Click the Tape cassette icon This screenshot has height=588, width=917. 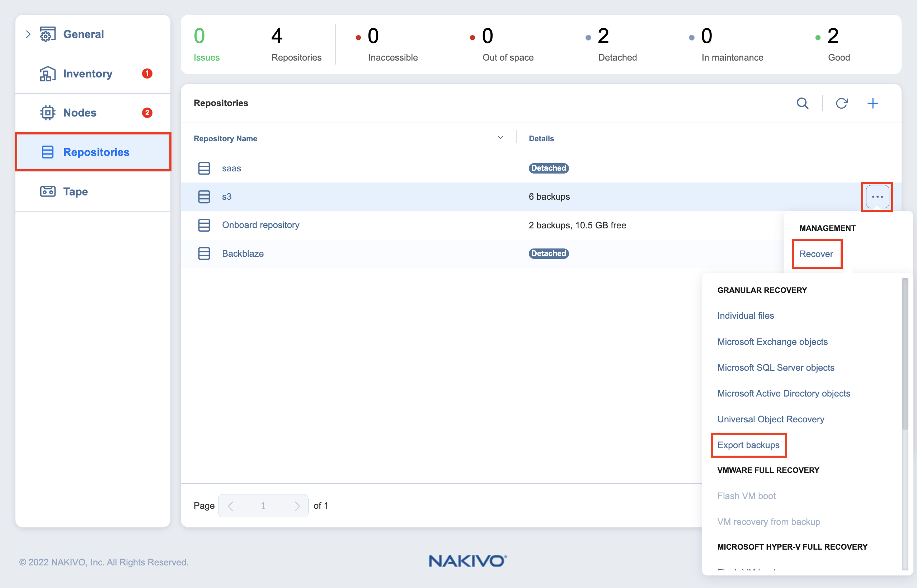48,191
